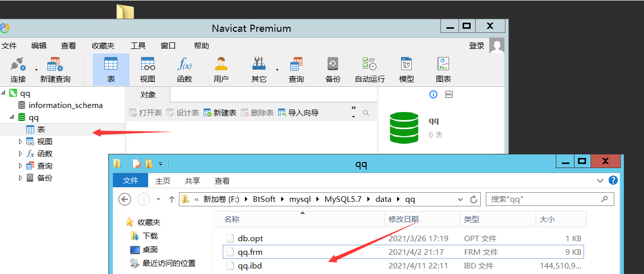Click the 新建表 button
This screenshot has width=644, height=274.
click(220, 113)
